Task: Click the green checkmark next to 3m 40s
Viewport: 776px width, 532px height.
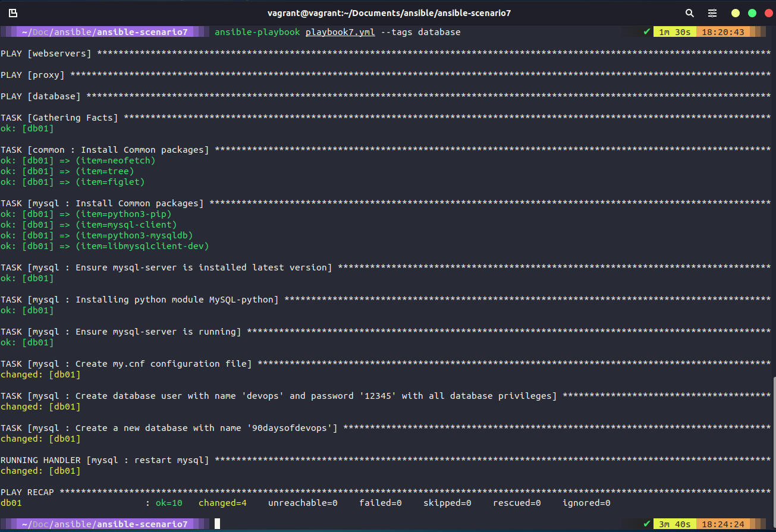Action: click(x=646, y=524)
